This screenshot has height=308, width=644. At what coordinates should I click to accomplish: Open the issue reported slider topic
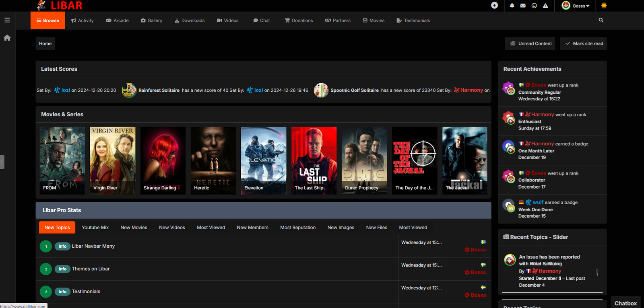click(x=549, y=260)
